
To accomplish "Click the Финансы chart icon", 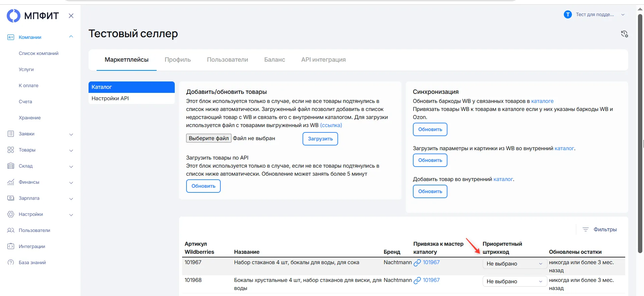I will [x=11, y=182].
